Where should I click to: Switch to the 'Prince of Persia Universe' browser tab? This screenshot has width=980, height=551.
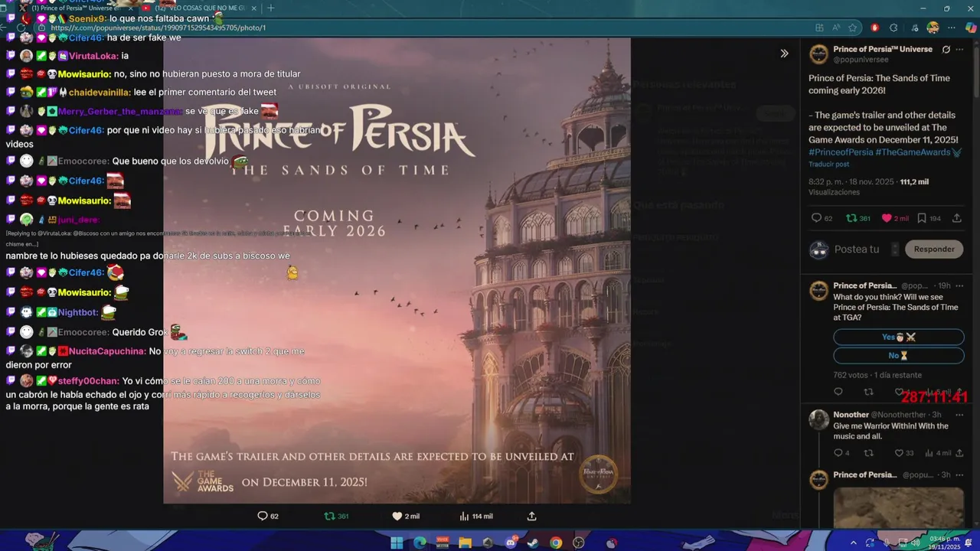pyautogui.click(x=75, y=8)
